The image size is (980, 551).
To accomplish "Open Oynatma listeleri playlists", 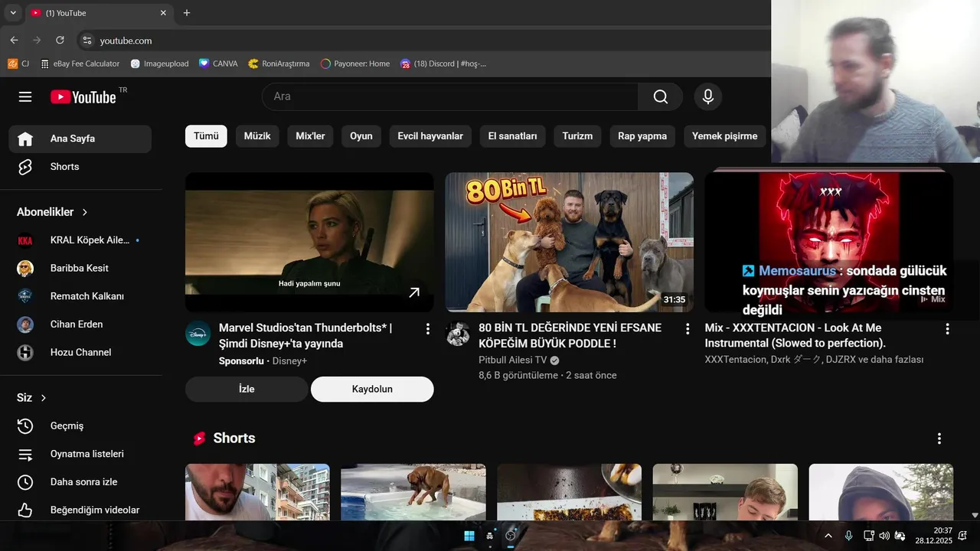I will 80,454.
